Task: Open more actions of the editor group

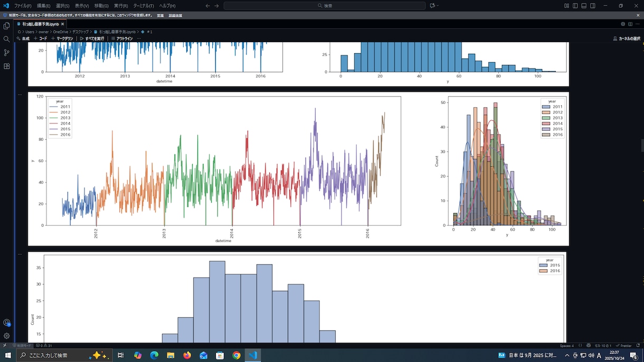Action: pyautogui.click(x=638, y=24)
